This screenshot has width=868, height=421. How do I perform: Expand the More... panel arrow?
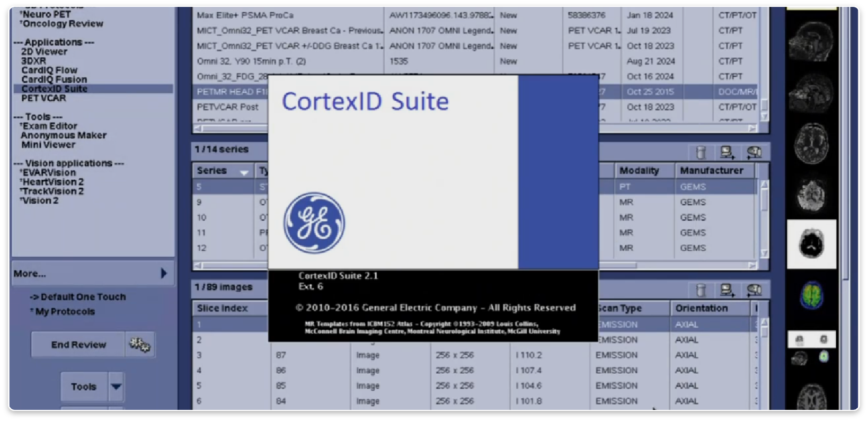coord(164,274)
